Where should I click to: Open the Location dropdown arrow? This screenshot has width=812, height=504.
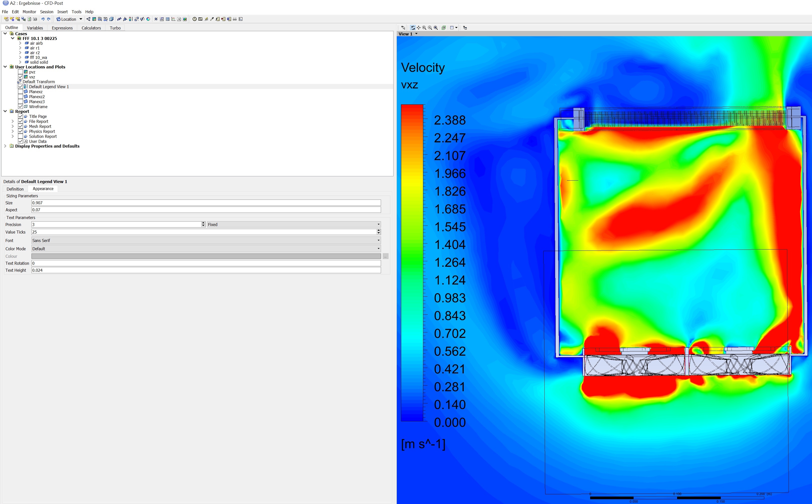pos(81,19)
